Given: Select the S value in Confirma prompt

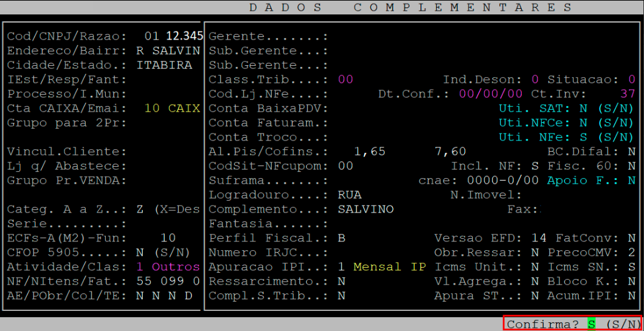Looking at the screenshot, I should click(591, 324).
